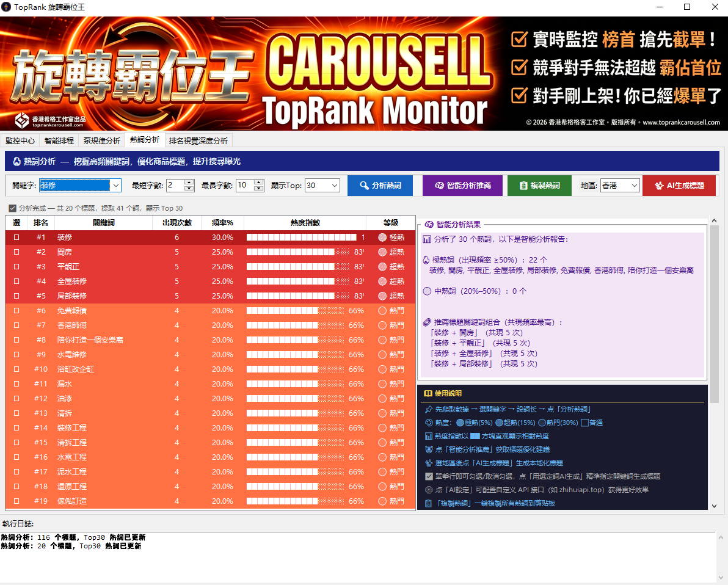Click the brain icon on 智能分析推薦 button
728x585 pixels.
(439, 185)
